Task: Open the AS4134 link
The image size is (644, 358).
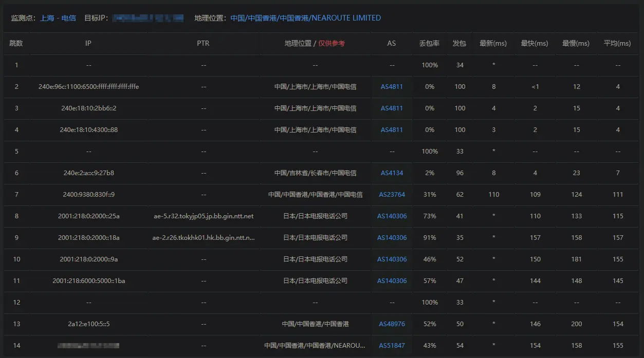Action: coord(392,173)
